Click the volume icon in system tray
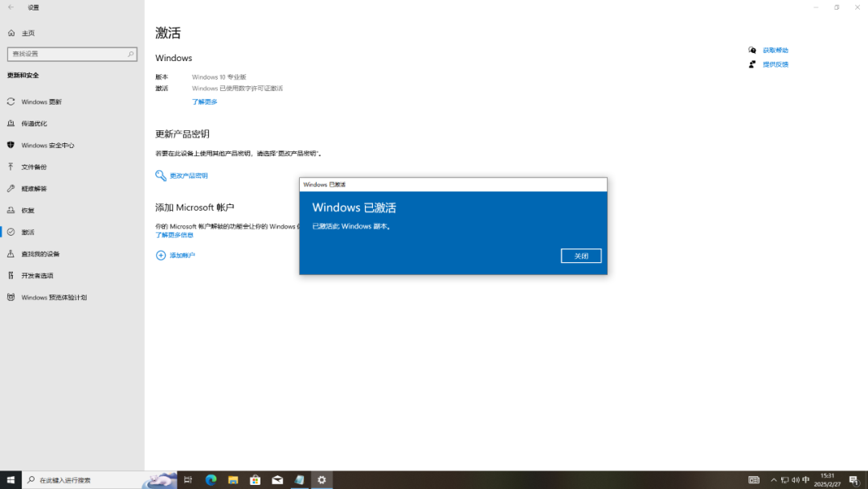Viewport: 868px width, 489px height. [x=796, y=480]
